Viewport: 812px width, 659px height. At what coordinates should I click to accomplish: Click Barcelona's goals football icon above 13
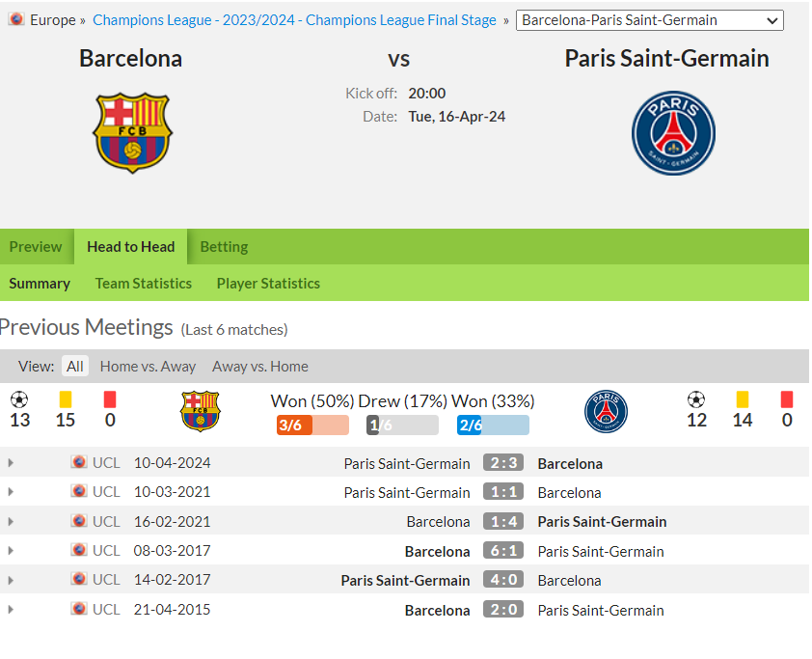pyautogui.click(x=19, y=399)
